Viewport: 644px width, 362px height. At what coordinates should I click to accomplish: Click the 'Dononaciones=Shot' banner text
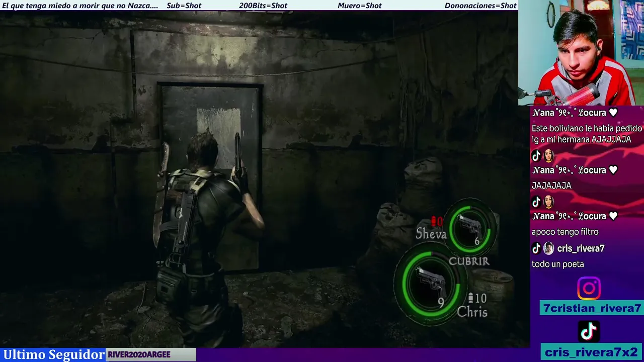click(x=480, y=6)
